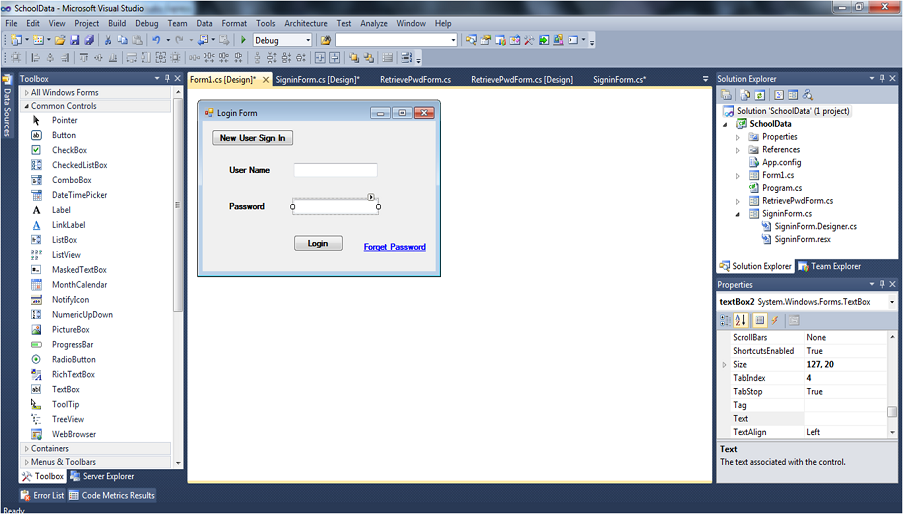Screen dimensions: 903x514
Task: Toggle Alphabetical sorting in the Properties panel
Action: [741, 320]
